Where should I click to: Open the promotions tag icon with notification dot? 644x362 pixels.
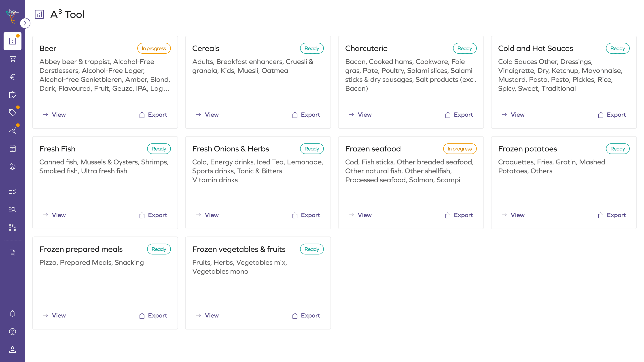(x=12, y=112)
